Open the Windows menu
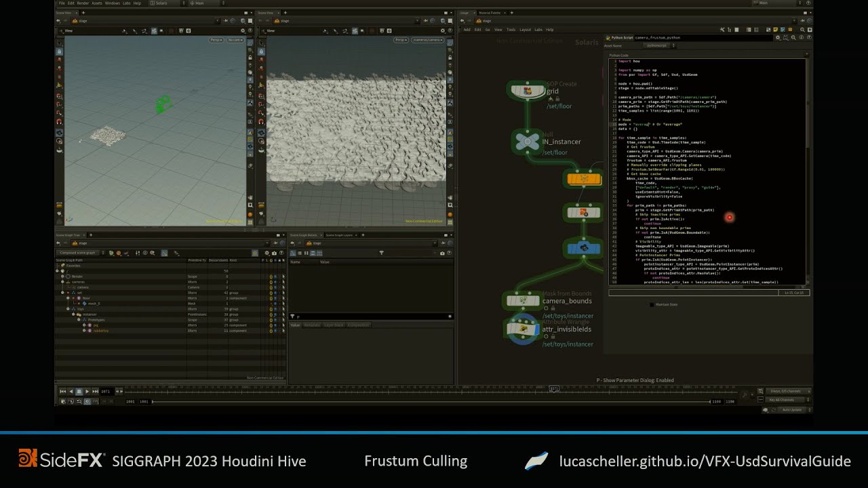 tap(112, 3)
